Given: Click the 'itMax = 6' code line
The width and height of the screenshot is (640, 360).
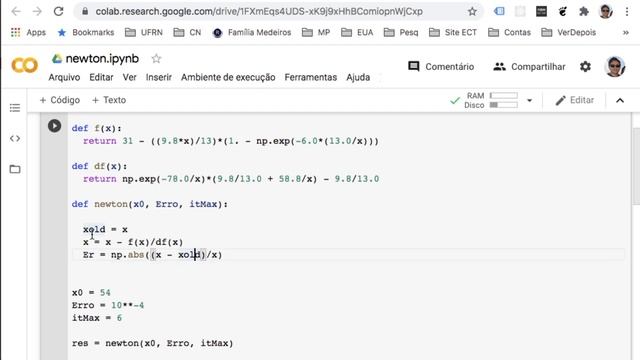Looking at the screenshot, I should click(x=97, y=318).
